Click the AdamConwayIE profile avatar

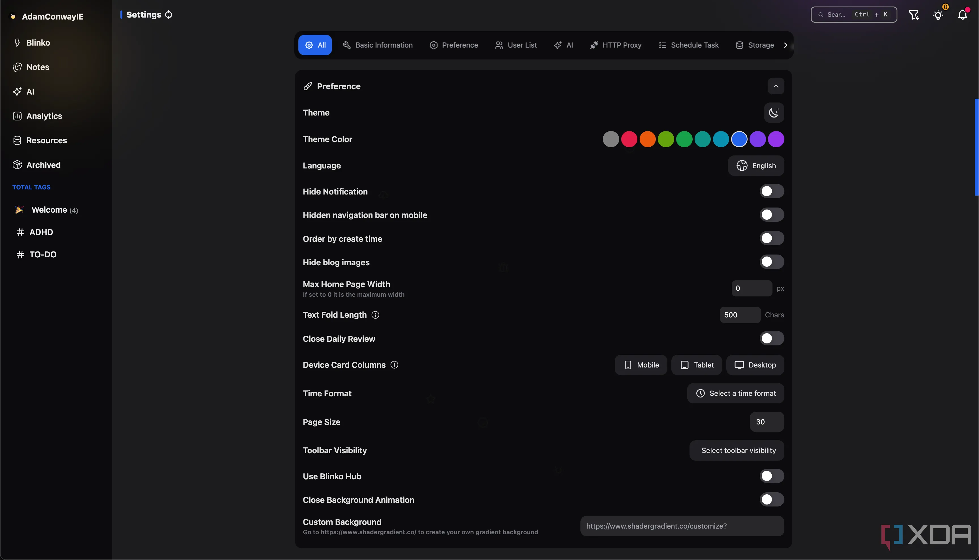(13, 16)
